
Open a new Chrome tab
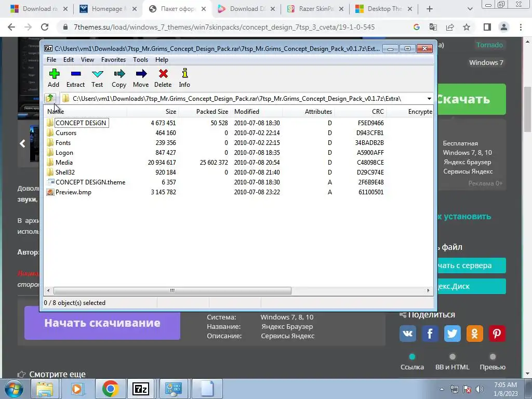coord(430,9)
